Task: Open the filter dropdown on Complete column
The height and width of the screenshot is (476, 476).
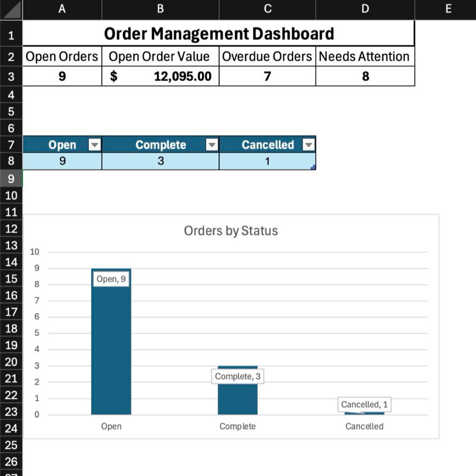Action: point(212,145)
